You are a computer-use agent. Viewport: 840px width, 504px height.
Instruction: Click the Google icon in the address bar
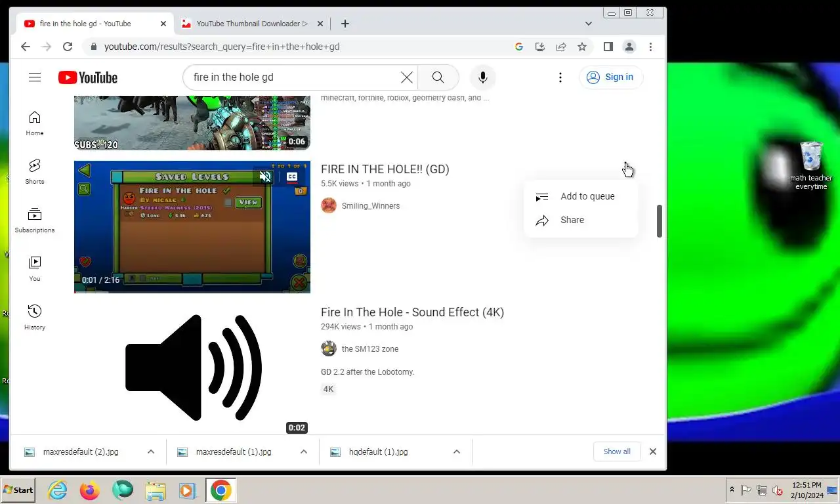point(519,47)
